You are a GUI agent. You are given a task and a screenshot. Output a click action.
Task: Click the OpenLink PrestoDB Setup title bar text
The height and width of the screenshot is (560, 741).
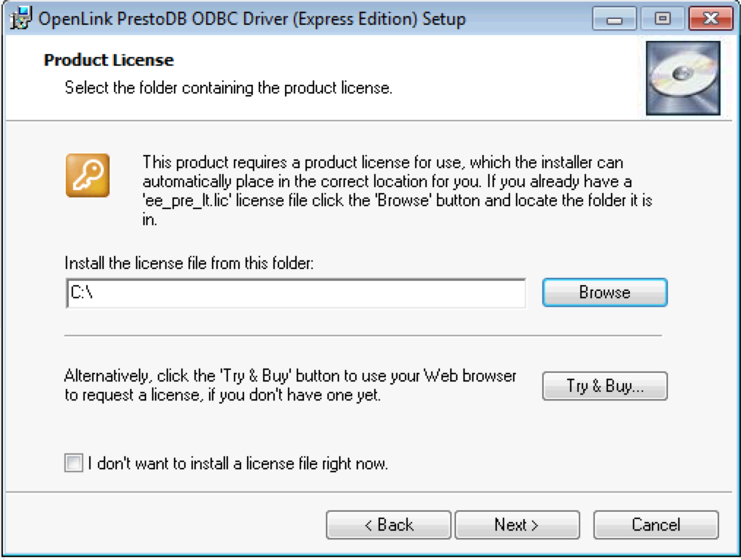point(252,19)
